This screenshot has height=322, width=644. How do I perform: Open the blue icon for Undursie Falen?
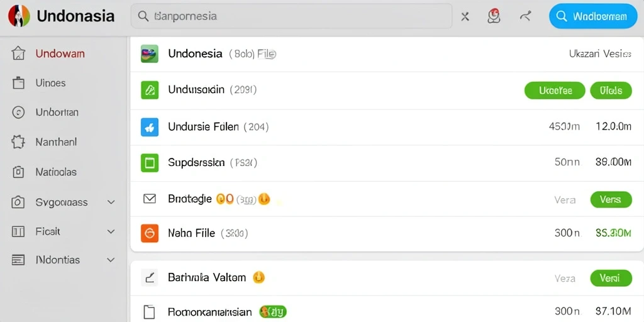pos(150,127)
